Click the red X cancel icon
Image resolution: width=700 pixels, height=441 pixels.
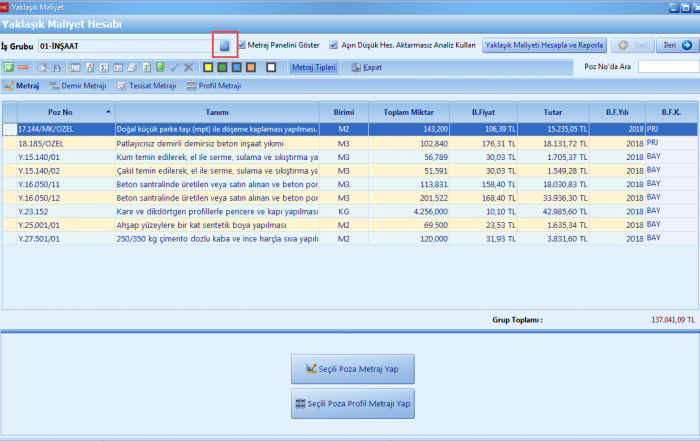[188, 67]
